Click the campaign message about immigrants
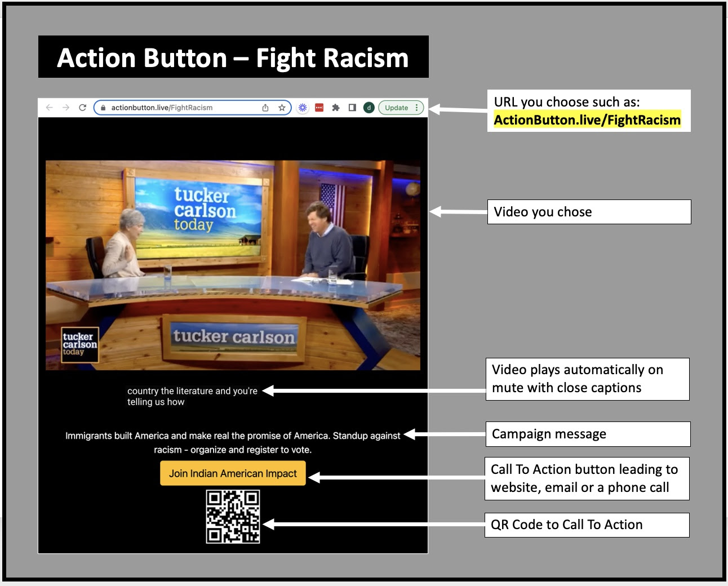 click(x=233, y=442)
